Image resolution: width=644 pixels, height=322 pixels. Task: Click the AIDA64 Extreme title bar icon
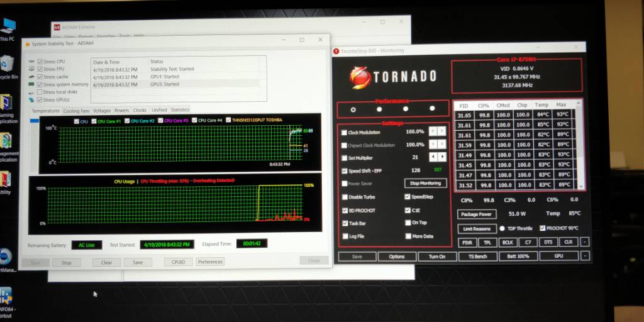tap(57, 27)
